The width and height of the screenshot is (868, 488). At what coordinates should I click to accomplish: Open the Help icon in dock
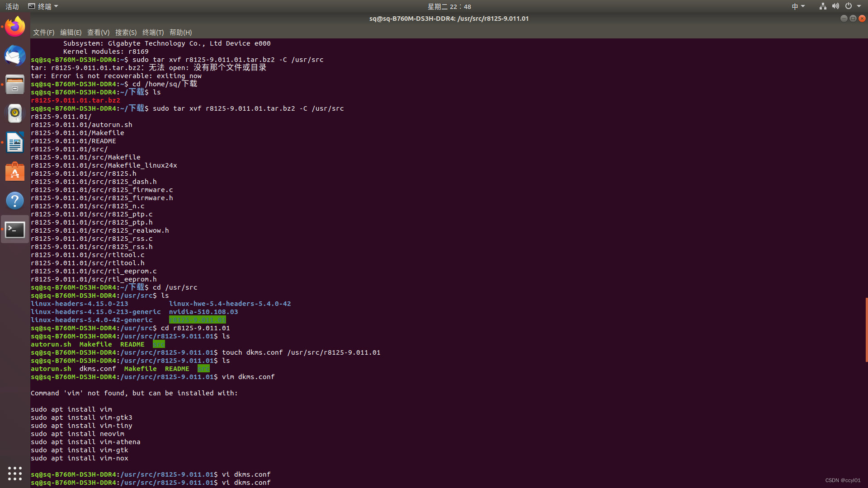pyautogui.click(x=15, y=201)
